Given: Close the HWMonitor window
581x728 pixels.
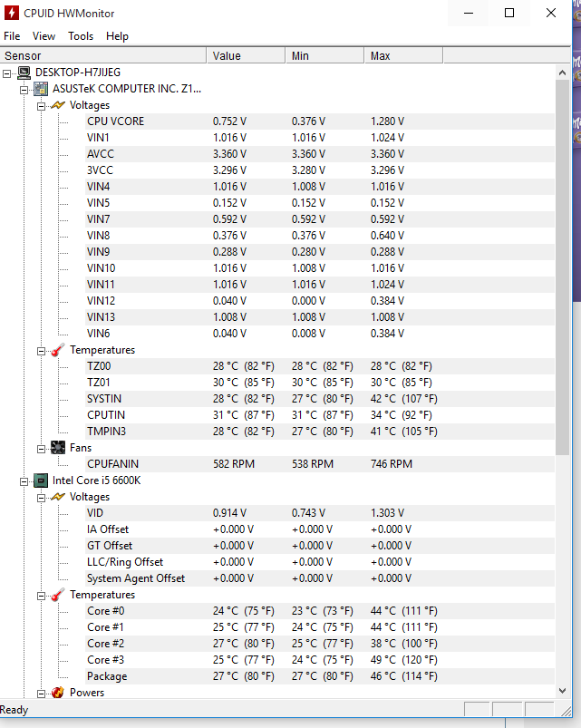Looking at the screenshot, I should click(x=551, y=13).
